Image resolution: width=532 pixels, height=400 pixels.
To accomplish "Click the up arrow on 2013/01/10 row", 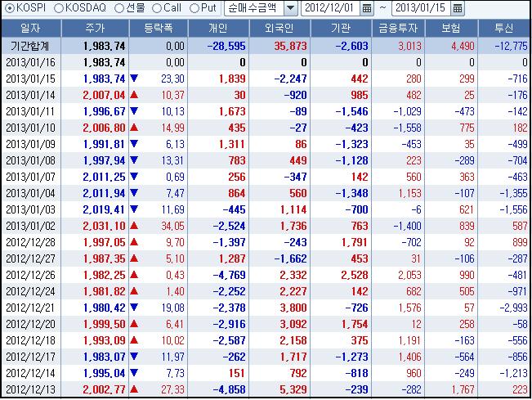I will (134, 128).
